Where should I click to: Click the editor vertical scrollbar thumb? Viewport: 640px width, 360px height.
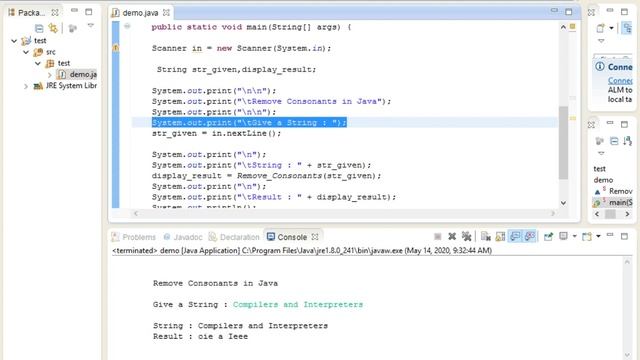(x=563, y=142)
